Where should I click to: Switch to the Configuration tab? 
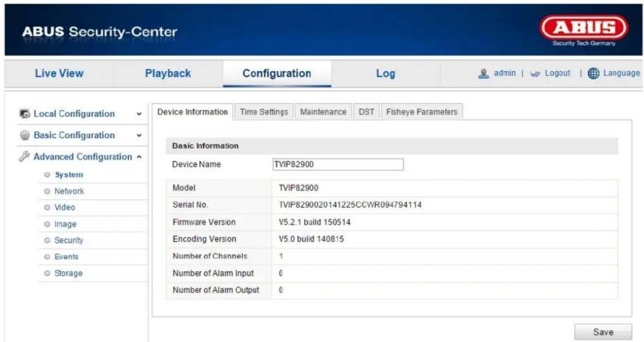pyautogui.click(x=277, y=74)
